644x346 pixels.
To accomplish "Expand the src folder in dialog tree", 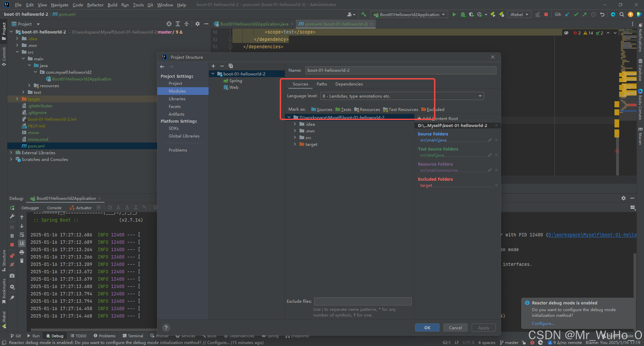I will click(x=295, y=137).
